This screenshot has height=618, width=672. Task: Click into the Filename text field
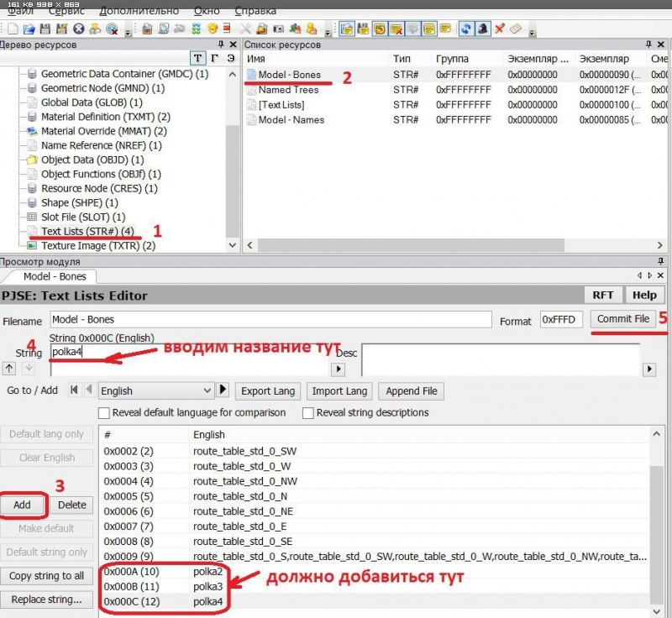point(270,320)
